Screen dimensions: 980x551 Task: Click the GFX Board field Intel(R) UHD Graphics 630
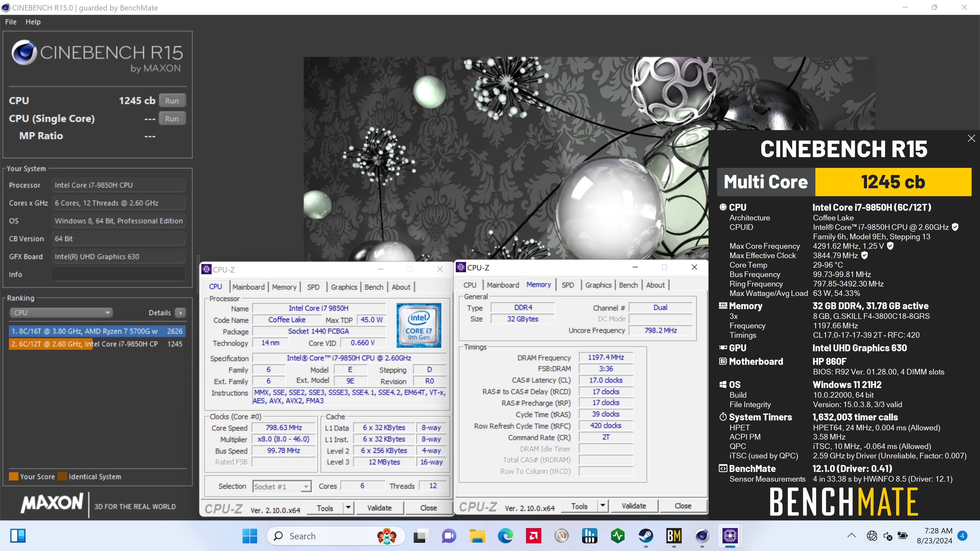pos(118,257)
